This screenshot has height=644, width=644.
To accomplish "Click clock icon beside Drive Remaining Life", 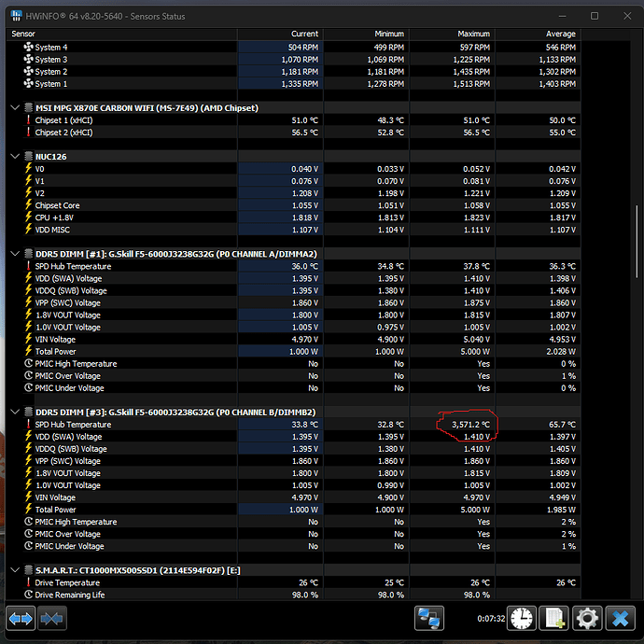I will pos(28,595).
